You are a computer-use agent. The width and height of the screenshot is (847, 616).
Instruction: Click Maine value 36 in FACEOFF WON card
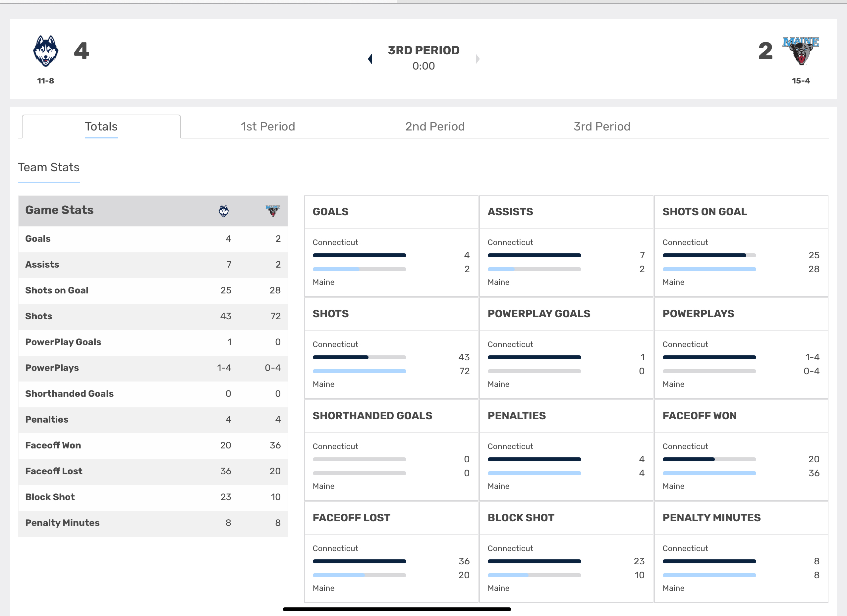click(814, 473)
